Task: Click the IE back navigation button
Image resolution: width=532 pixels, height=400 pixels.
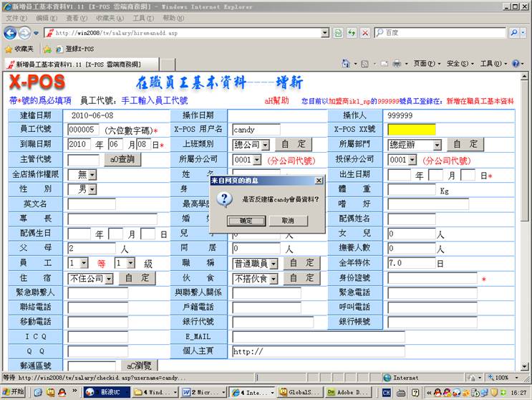Action: click(x=11, y=33)
